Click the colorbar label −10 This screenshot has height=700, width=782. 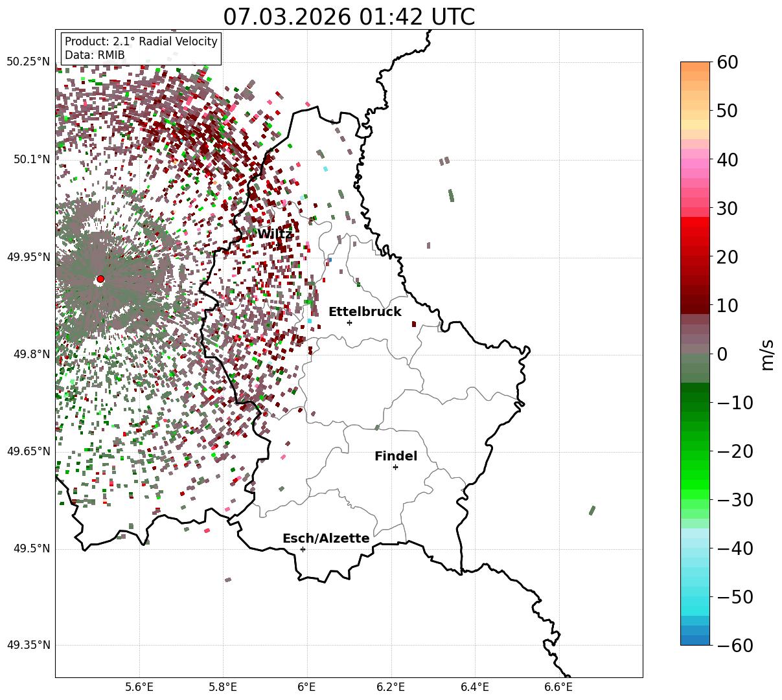click(x=735, y=403)
